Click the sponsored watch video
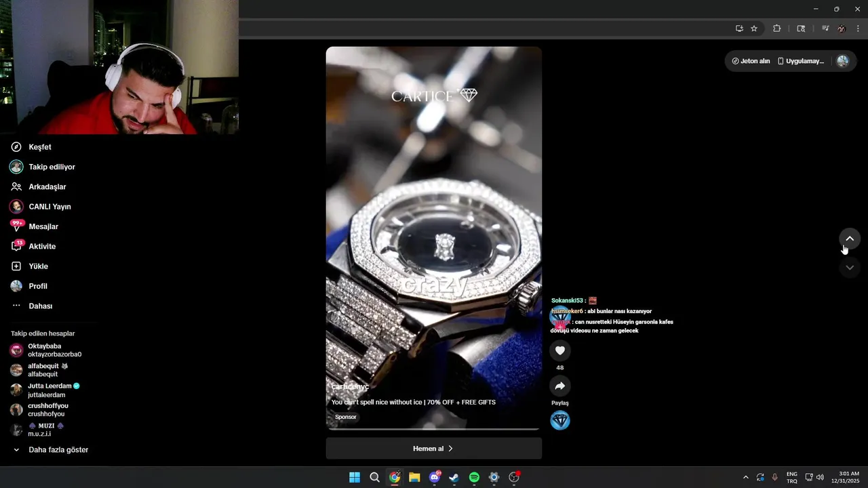Viewport: 868px width, 488px height. [x=433, y=237]
